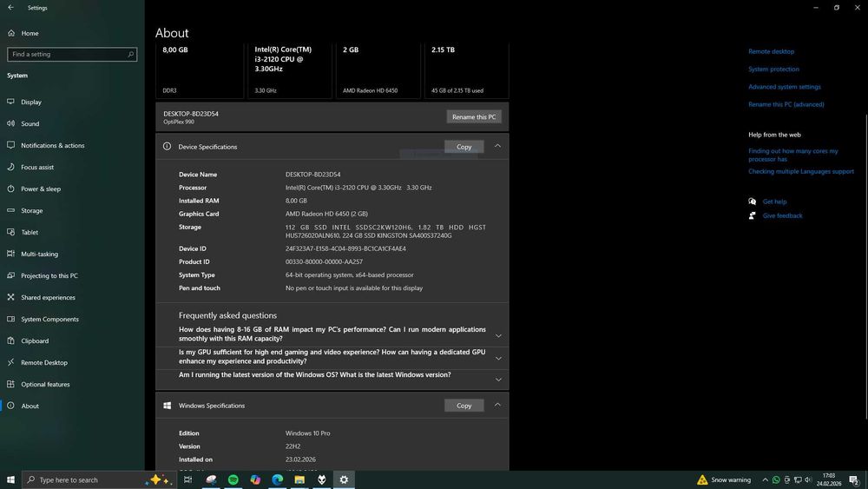Viewport: 868px width, 489px height.
Task: Open Microsoft Edge from the taskbar
Action: 278,479
